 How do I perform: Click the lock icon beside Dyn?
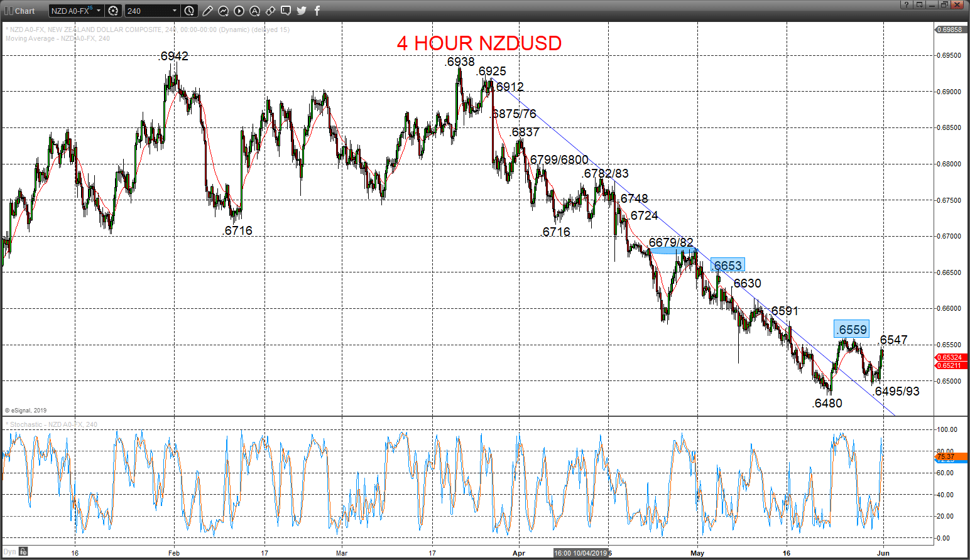23,552
